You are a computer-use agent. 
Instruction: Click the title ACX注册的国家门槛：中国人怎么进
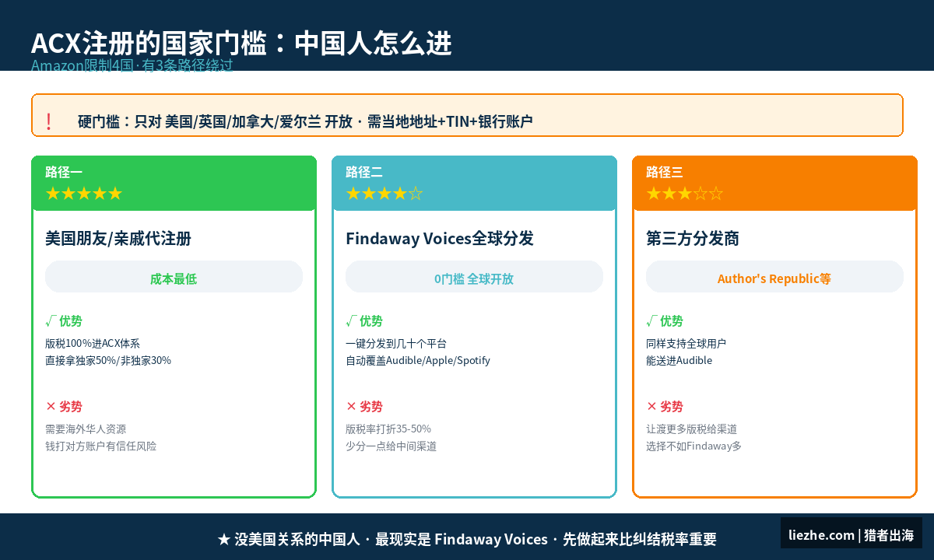[x=241, y=44]
